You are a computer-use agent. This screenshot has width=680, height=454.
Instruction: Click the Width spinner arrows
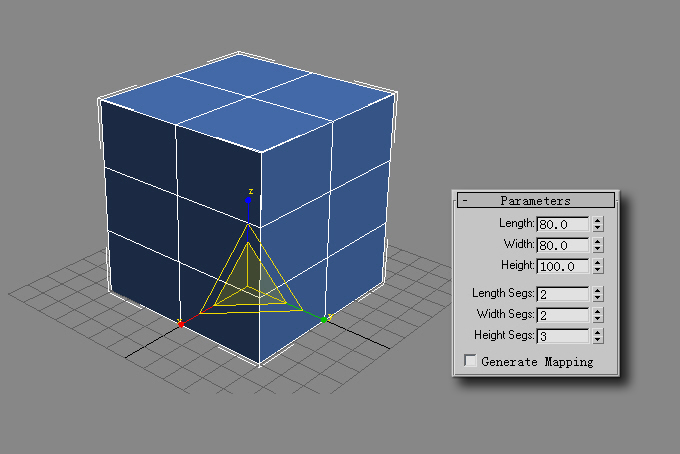pos(598,245)
